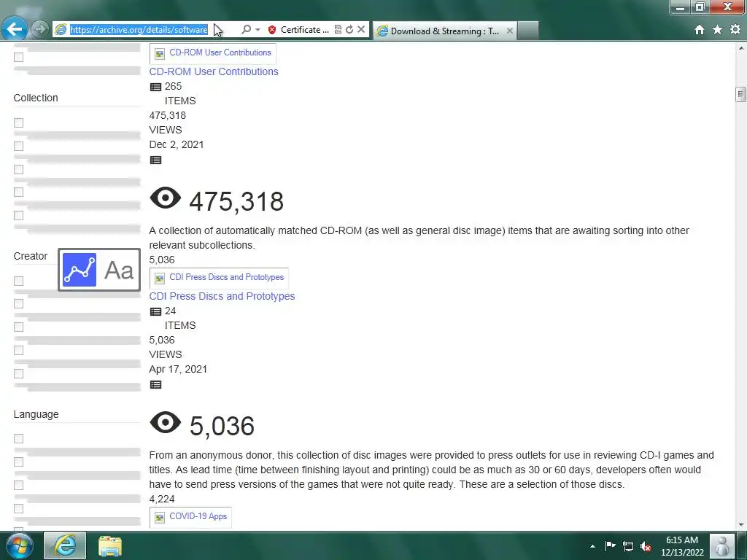747x560 pixels.
Task: Go back using the browser Back arrow
Action: click(15, 29)
